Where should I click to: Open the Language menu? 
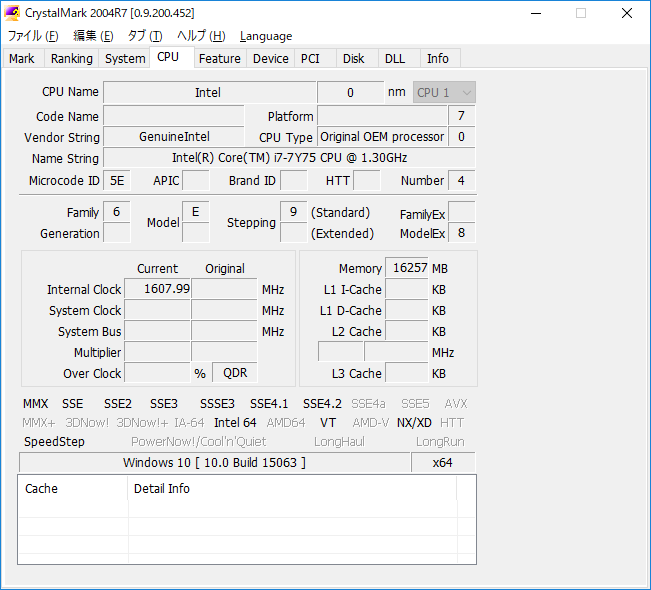tap(266, 36)
